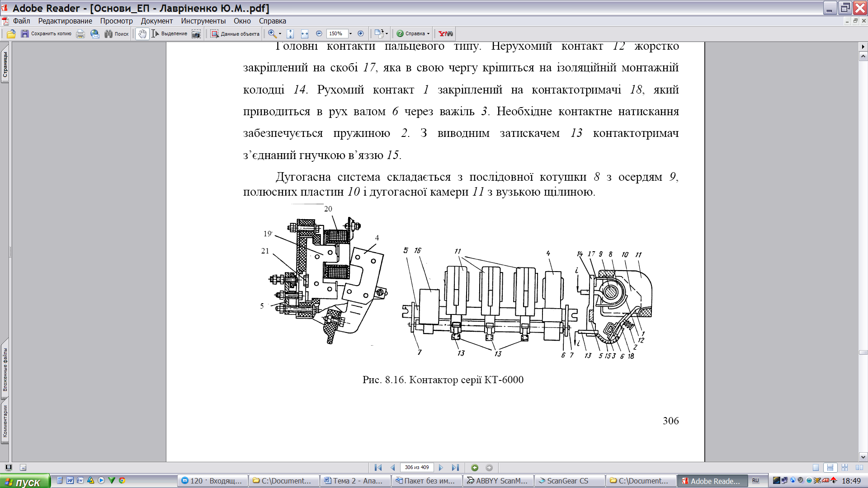
Task: Click page number 306 on the page
Action: coord(671,421)
